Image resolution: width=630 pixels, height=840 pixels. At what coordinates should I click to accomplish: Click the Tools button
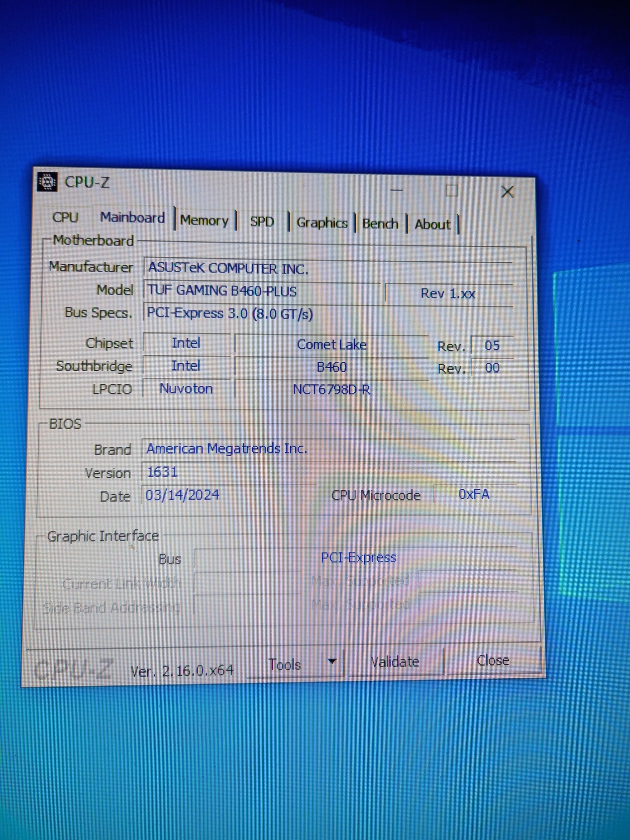(286, 664)
